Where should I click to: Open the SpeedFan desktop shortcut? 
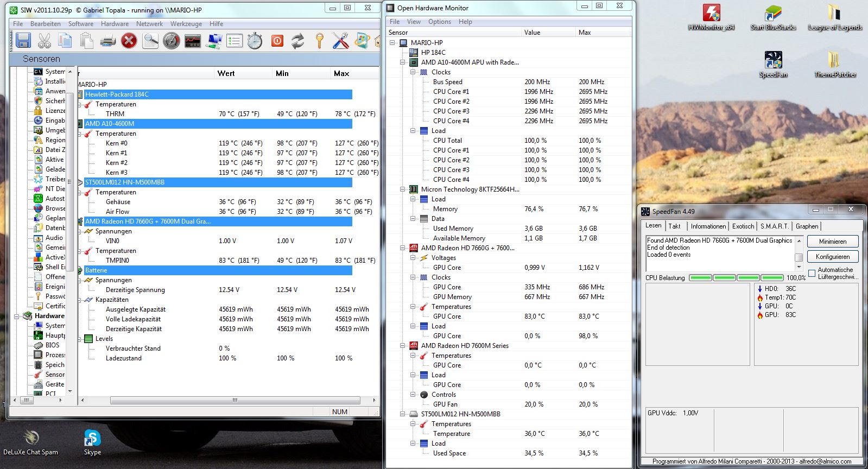point(773,65)
